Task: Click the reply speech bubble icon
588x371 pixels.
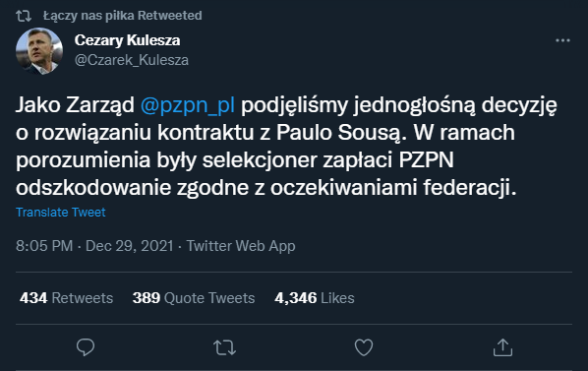Action: point(86,347)
